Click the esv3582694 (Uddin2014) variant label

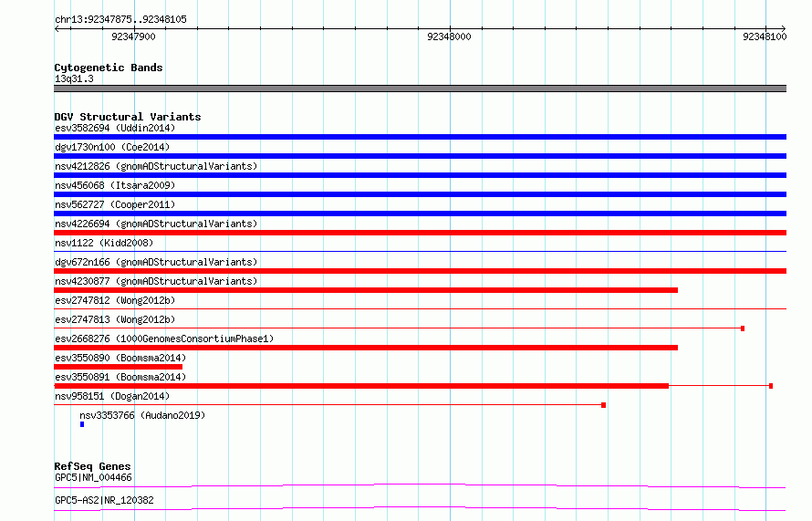tap(115, 128)
